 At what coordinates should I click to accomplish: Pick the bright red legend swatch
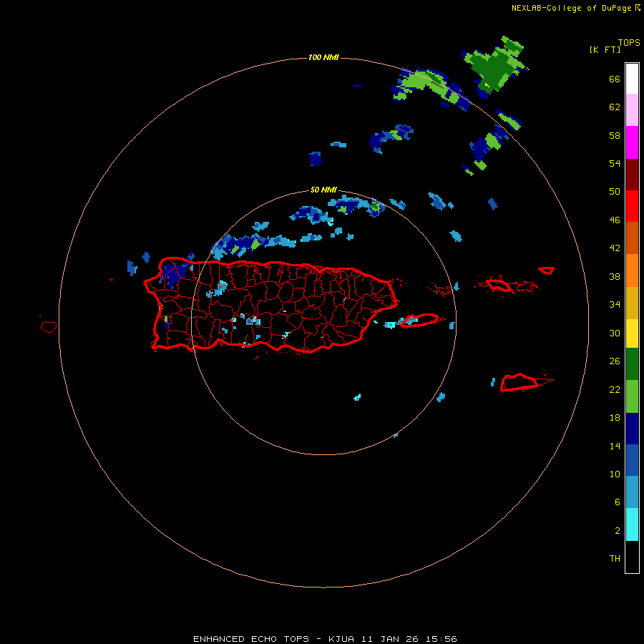[632, 206]
